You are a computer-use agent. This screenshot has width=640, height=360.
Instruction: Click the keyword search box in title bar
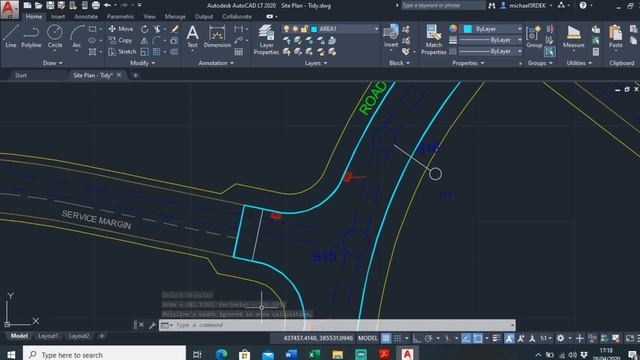(x=443, y=5)
